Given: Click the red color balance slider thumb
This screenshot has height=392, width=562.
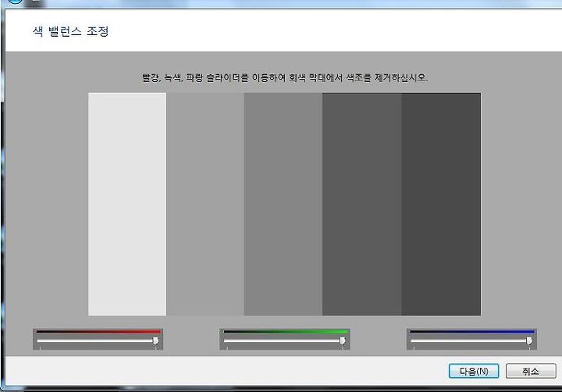Looking at the screenshot, I should (155, 340).
